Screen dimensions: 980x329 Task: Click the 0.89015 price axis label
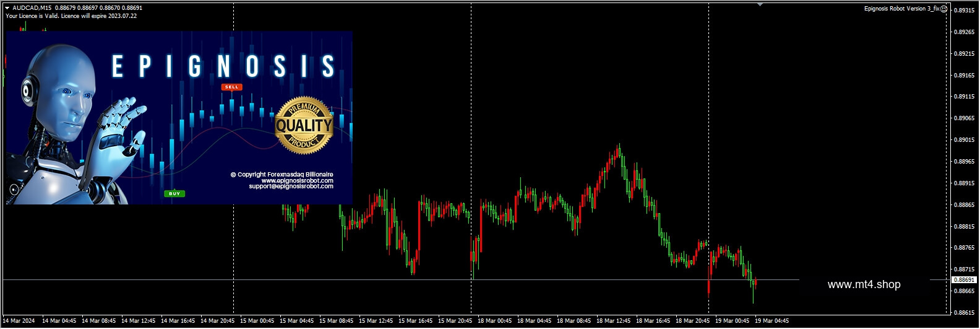(965, 140)
